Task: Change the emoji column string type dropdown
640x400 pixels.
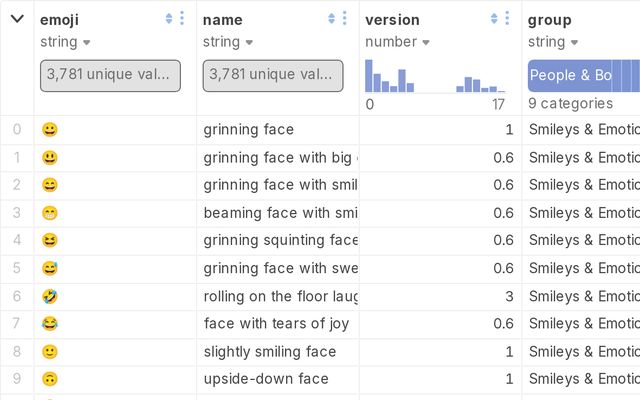Action: point(65,42)
